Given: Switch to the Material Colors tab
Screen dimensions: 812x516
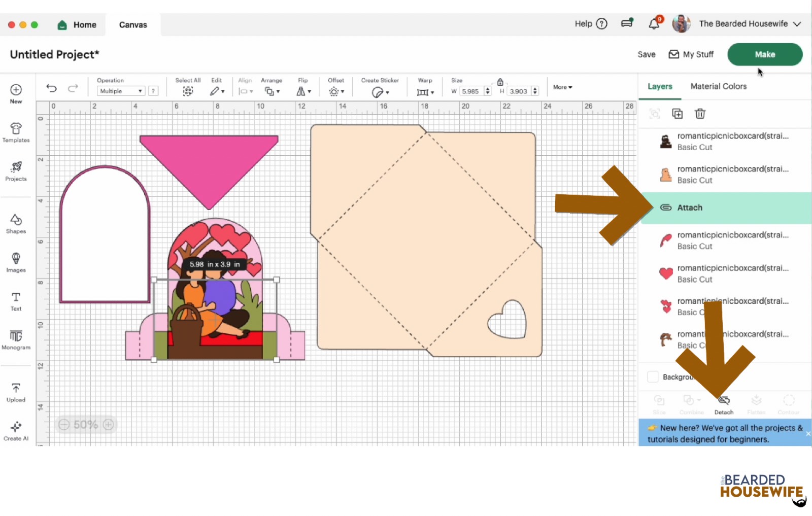Looking at the screenshot, I should coord(718,86).
